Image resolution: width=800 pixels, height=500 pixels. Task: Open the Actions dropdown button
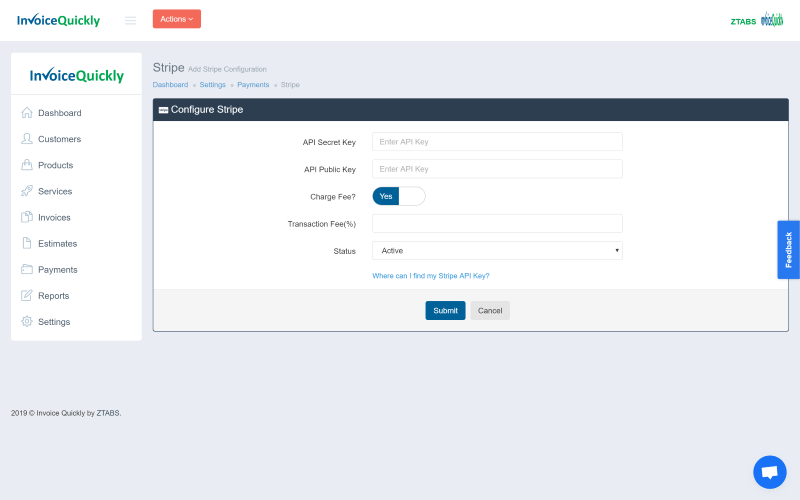[x=177, y=19]
